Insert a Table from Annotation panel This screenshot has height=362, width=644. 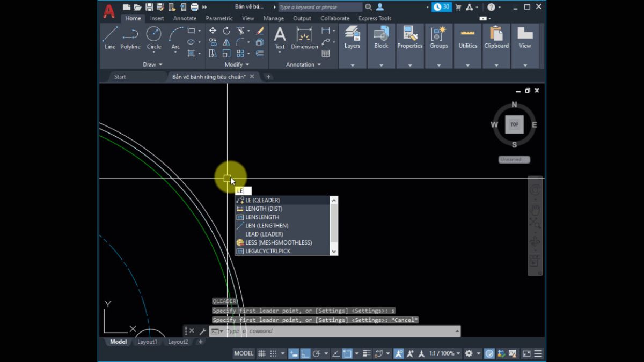(x=325, y=53)
